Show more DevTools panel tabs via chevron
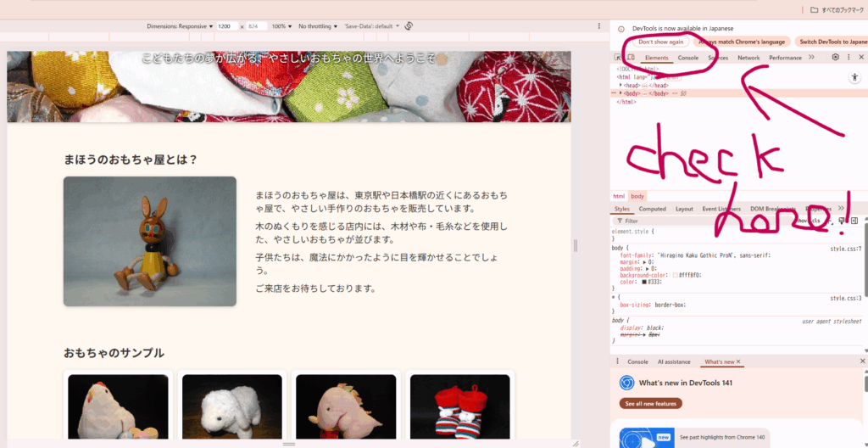 (811, 58)
